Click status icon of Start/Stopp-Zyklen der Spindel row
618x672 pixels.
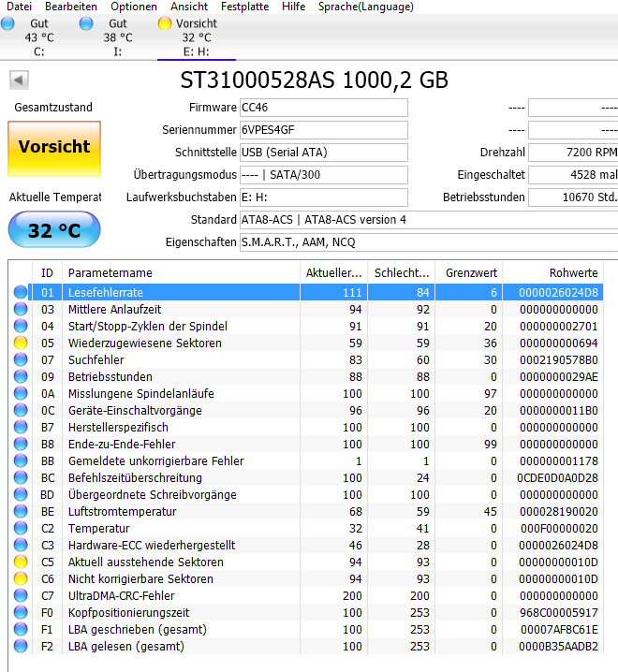coord(21,326)
